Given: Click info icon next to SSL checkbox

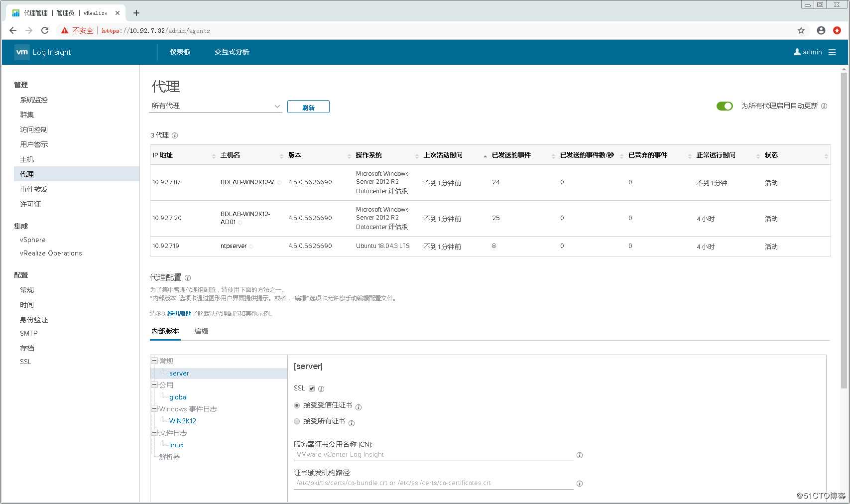Looking at the screenshot, I should tap(321, 389).
